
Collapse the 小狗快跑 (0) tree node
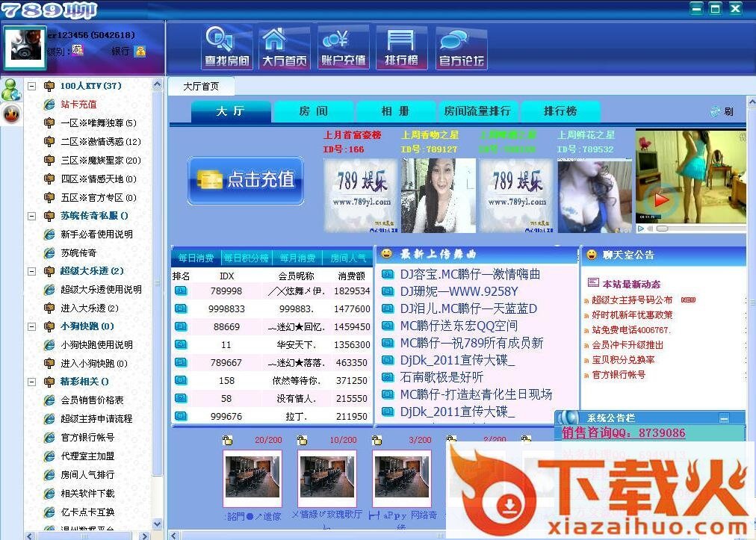point(32,327)
